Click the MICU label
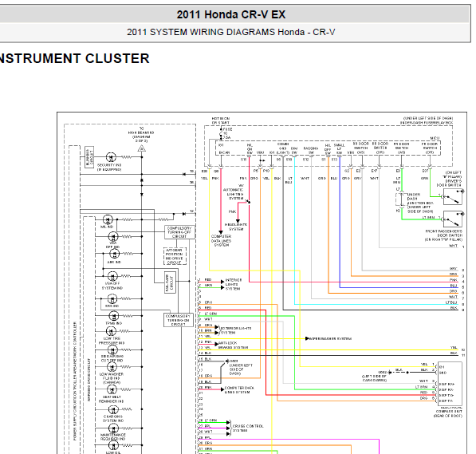Screen dimensions: 476x454 click(x=435, y=138)
